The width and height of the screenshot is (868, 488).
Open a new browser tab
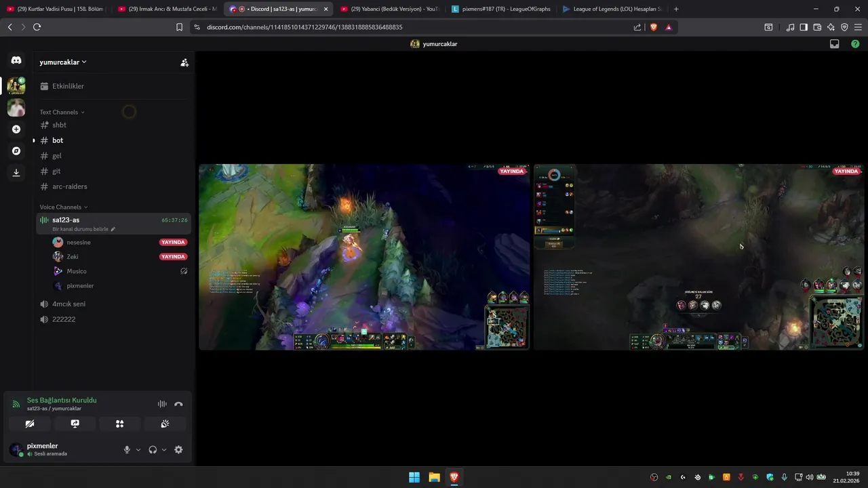(676, 9)
